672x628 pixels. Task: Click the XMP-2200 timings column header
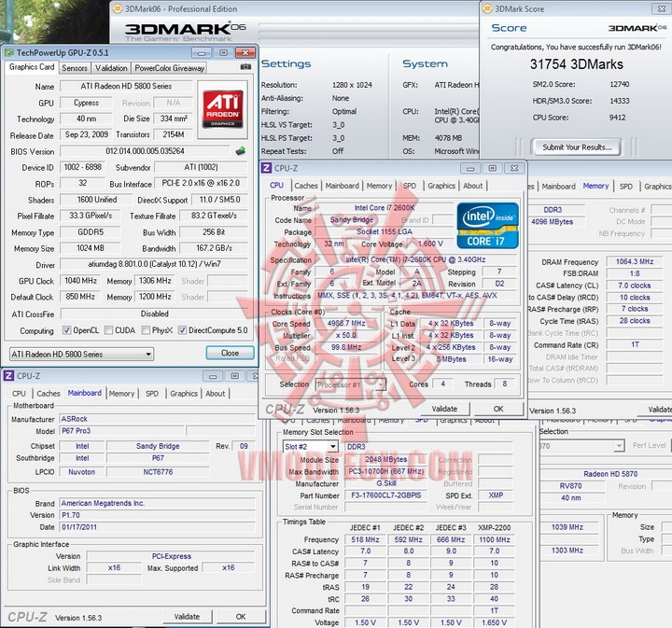click(494, 528)
